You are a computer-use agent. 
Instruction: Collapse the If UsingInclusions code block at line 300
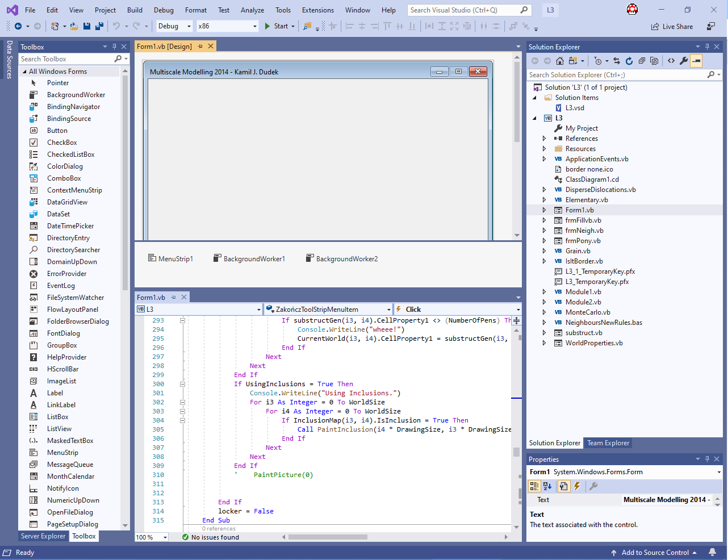click(182, 384)
